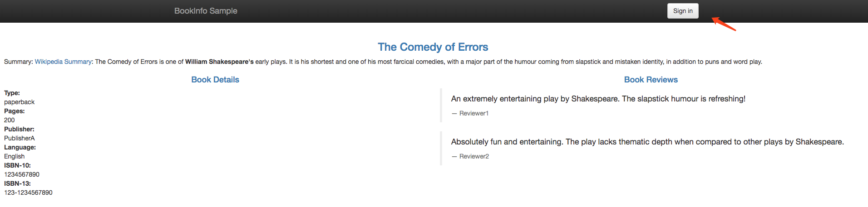Click the pages value 200
This screenshot has width=868, height=207.
tap(10, 120)
